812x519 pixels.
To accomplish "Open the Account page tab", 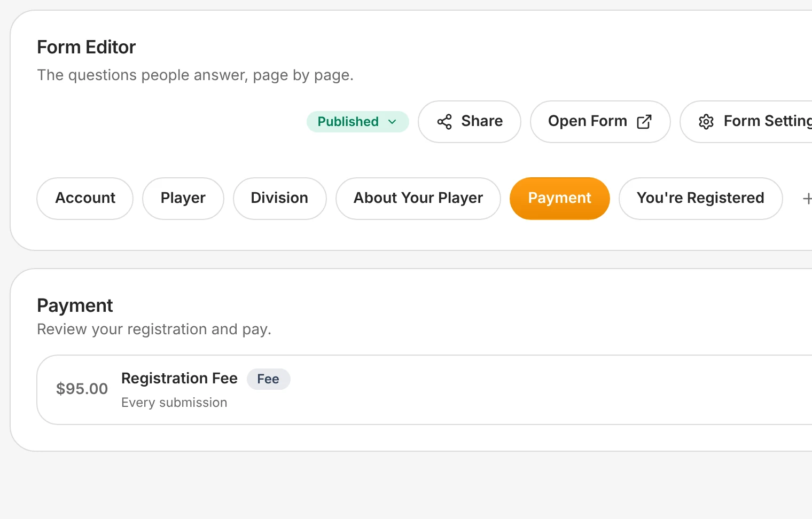I will (x=85, y=199).
